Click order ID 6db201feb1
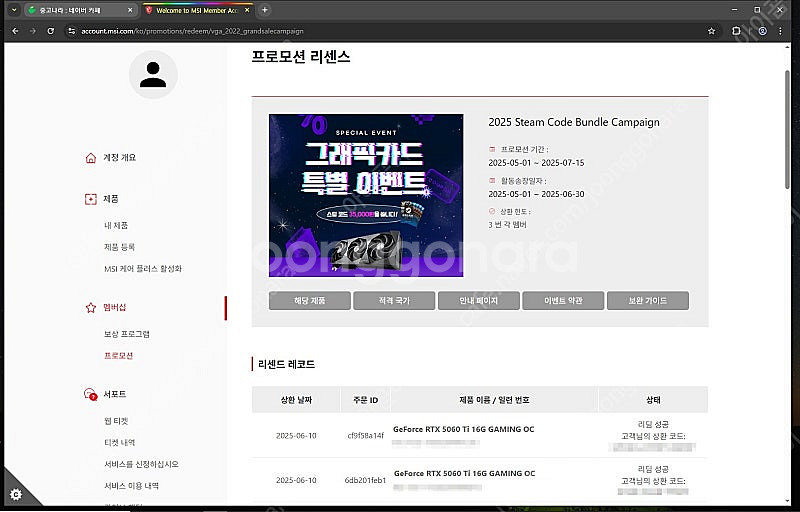The height and width of the screenshot is (512, 800). click(x=365, y=480)
